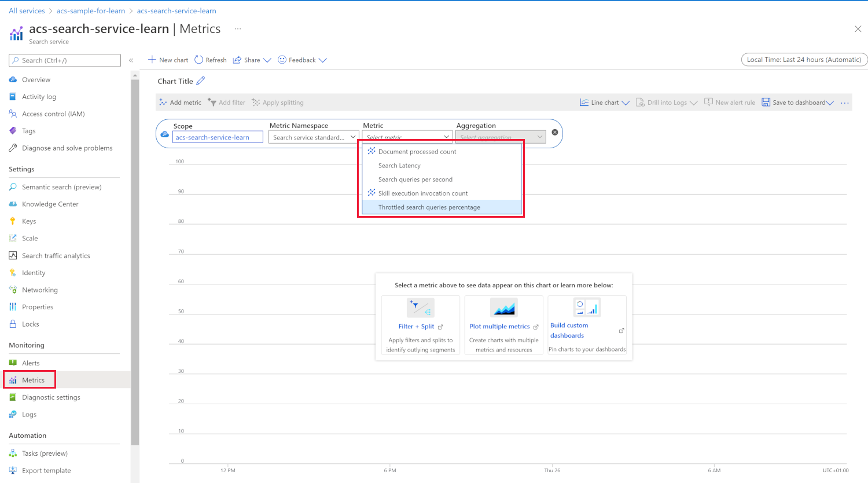
Task: Click the Access control (IAM) people icon
Action: click(13, 114)
